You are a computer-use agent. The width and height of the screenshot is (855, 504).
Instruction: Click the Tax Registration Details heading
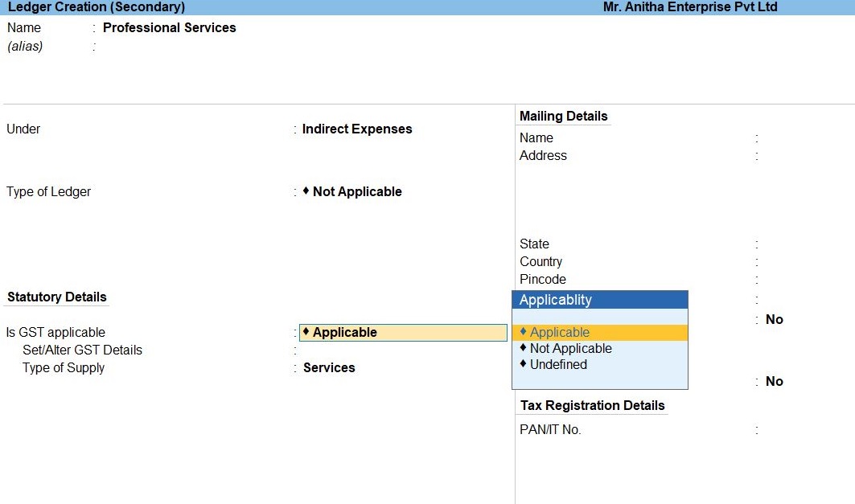(592, 406)
